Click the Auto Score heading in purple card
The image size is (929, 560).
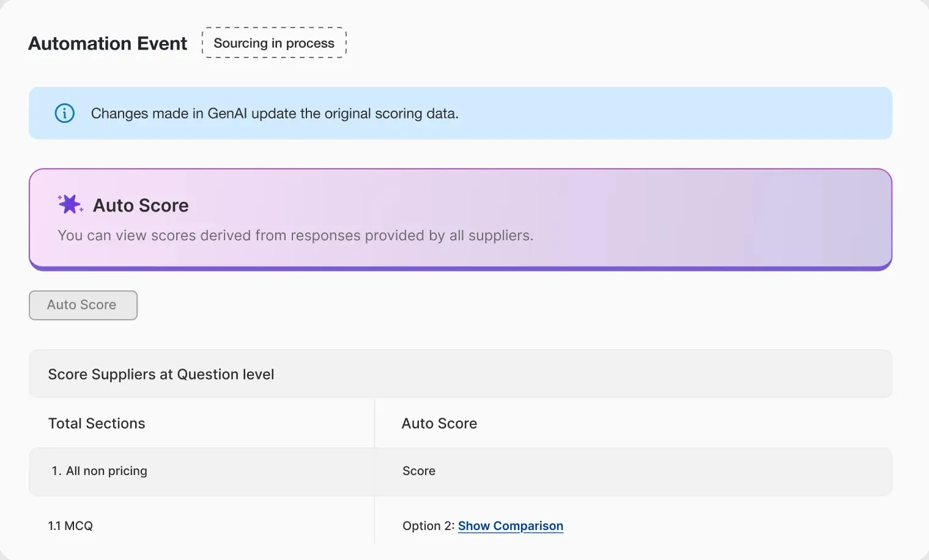(141, 205)
